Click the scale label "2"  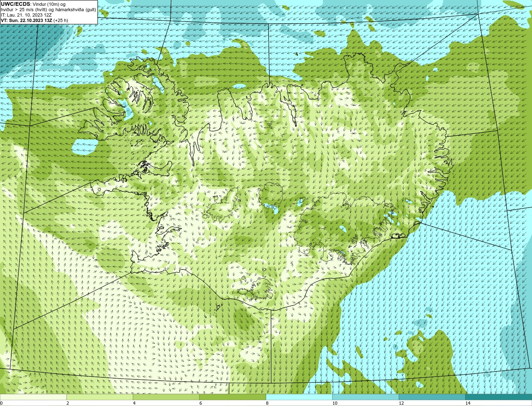tap(67, 403)
